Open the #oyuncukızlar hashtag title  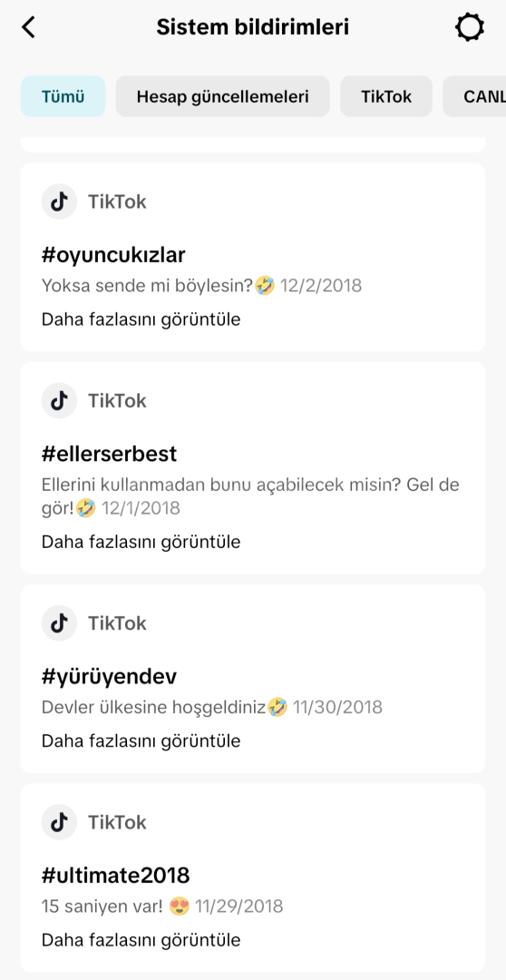point(113,255)
